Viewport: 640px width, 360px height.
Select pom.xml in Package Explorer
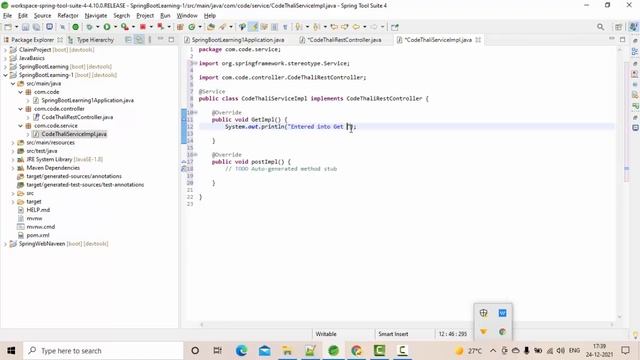point(38,235)
